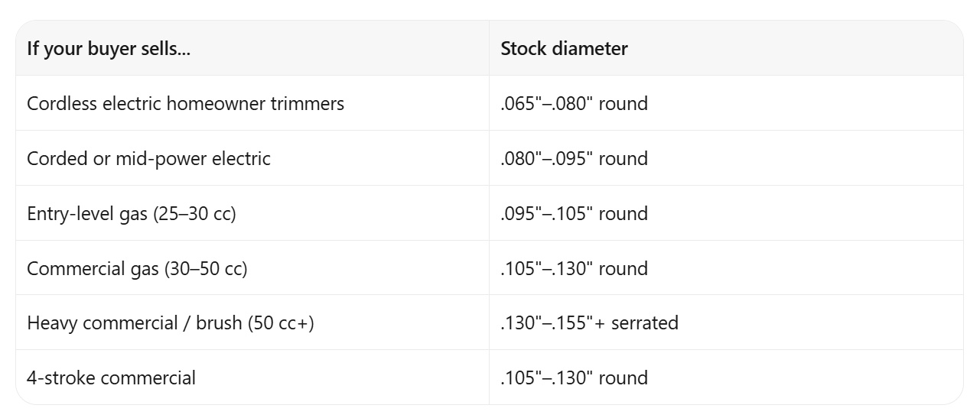Select the 'Cordless electric homeowner trimmers' cell

252,103
